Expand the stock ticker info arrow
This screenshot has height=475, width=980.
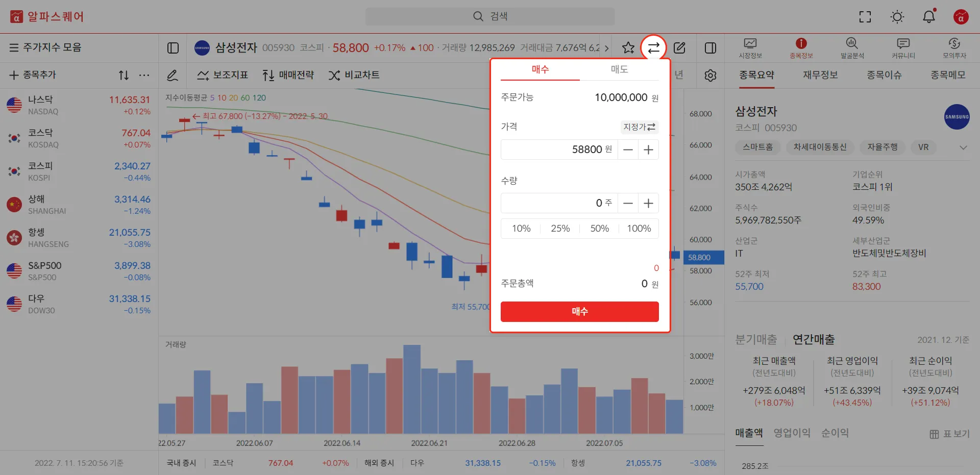click(606, 48)
